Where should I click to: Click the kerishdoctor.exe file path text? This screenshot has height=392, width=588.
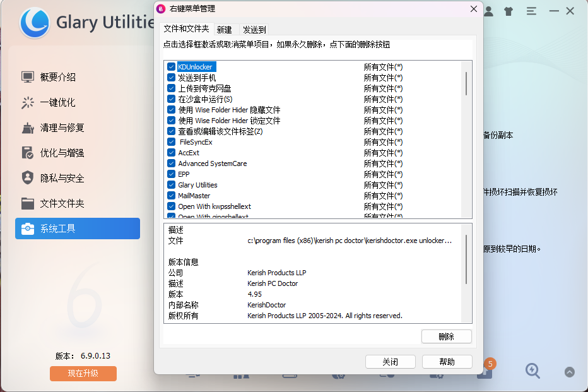[x=350, y=241]
